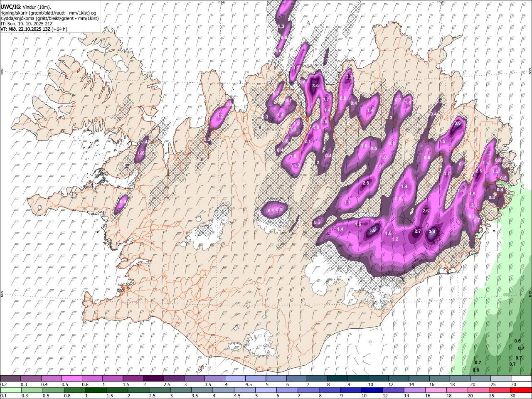This screenshot has width=532, height=399.
Task: Click the '25' label of the bottom legend row
Action: tap(492, 396)
